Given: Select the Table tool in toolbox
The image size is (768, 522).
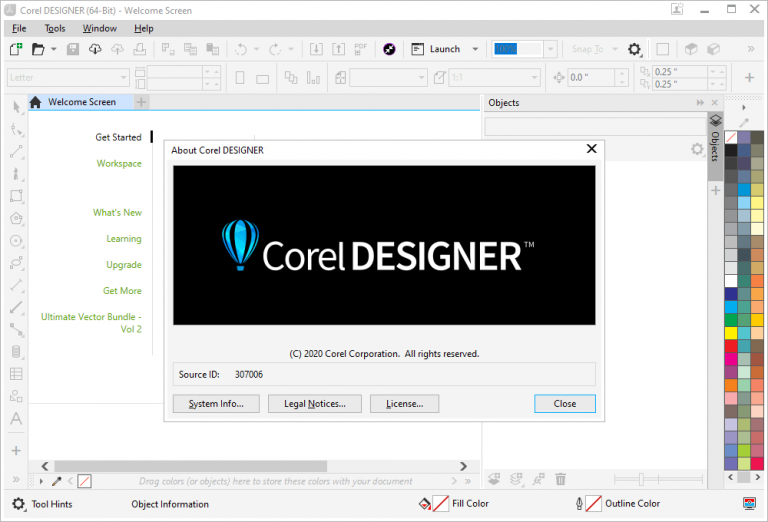Looking at the screenshot, I should tap(16, 374).
